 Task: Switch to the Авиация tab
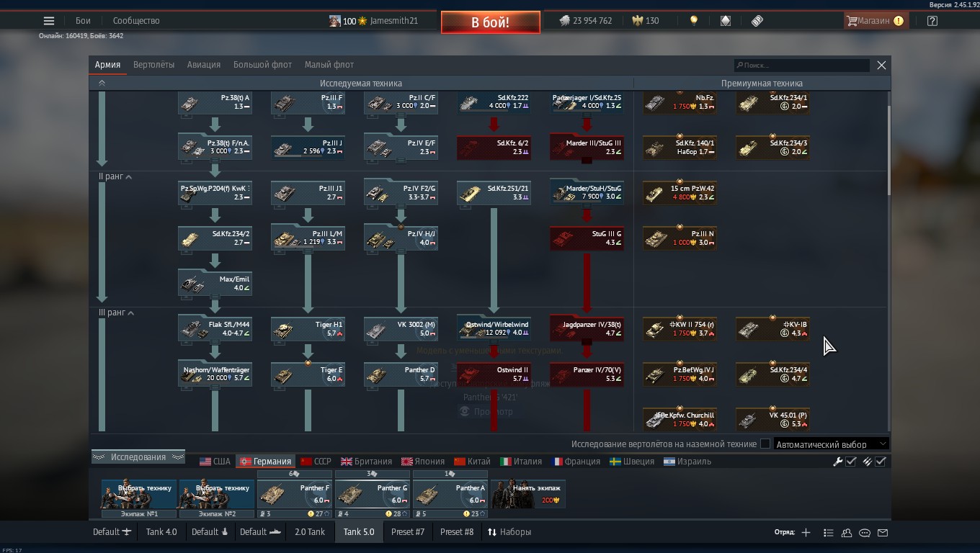click(204, 65)
